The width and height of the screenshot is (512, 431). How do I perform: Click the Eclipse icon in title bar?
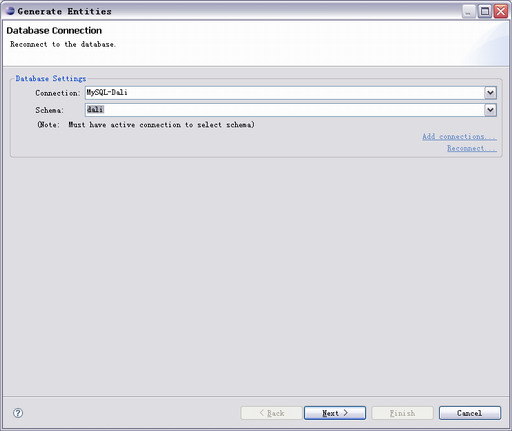(10, 11)
